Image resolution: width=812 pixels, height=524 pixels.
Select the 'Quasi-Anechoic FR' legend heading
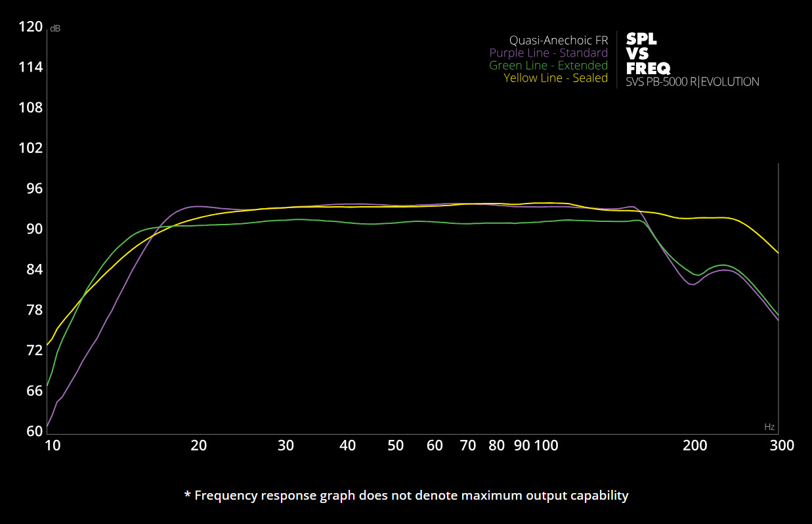click(x=558, y=40)
